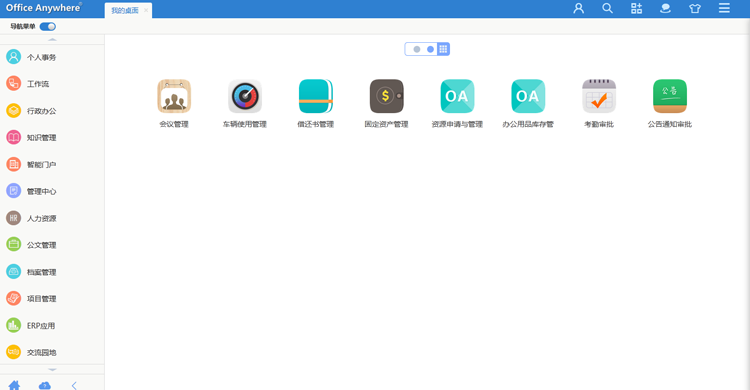Click the 借还书管理 text label
The width and height of the screenshot is (750, 390).
[x=316, y=124]
